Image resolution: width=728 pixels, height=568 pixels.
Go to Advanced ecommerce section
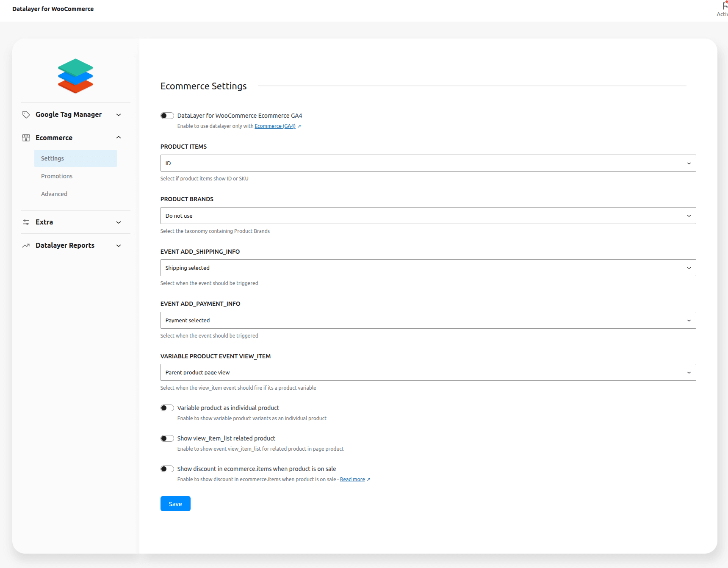coord(54,194)
